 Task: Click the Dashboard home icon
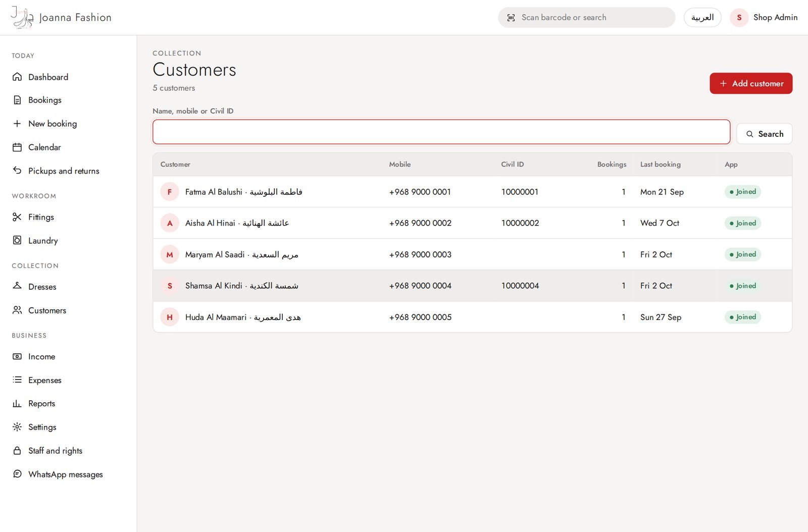click(17, 77)
